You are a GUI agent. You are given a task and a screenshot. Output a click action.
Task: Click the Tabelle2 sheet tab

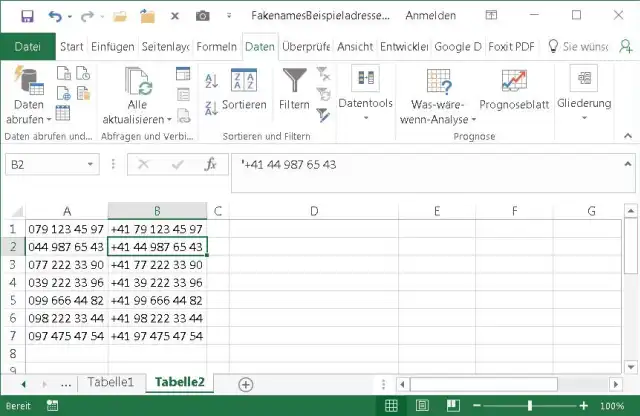pyautogui.click(x=180, y=382)
